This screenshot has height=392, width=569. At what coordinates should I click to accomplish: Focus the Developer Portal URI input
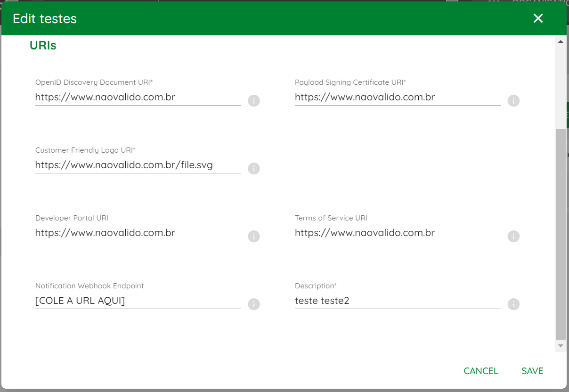pyautogui.click(x=138, y=233)
